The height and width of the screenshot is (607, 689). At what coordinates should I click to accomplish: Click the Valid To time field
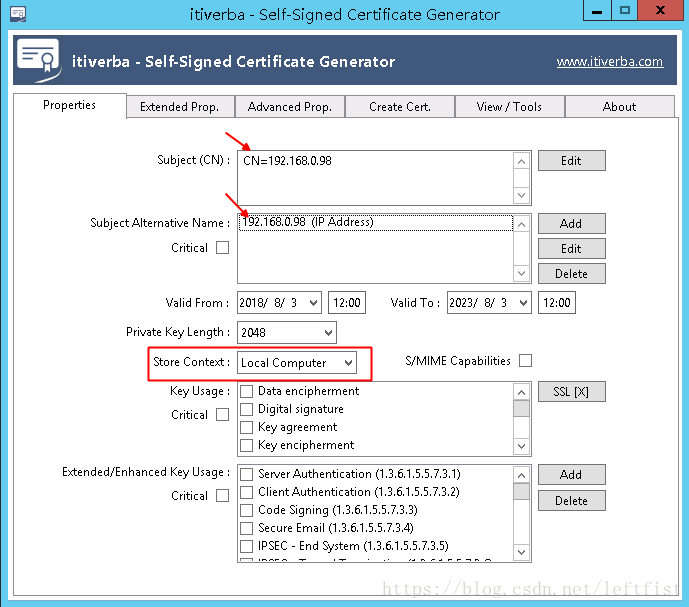point(557,303)
